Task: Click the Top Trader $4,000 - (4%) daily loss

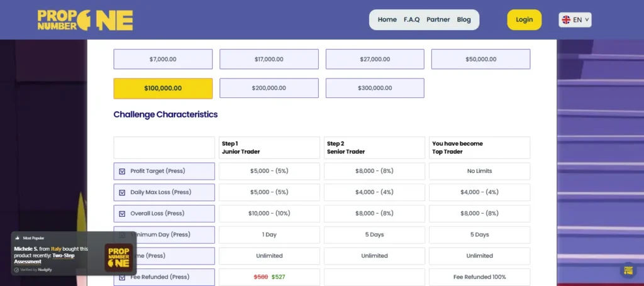Action: pyautogui.click(x=479, y=192)
